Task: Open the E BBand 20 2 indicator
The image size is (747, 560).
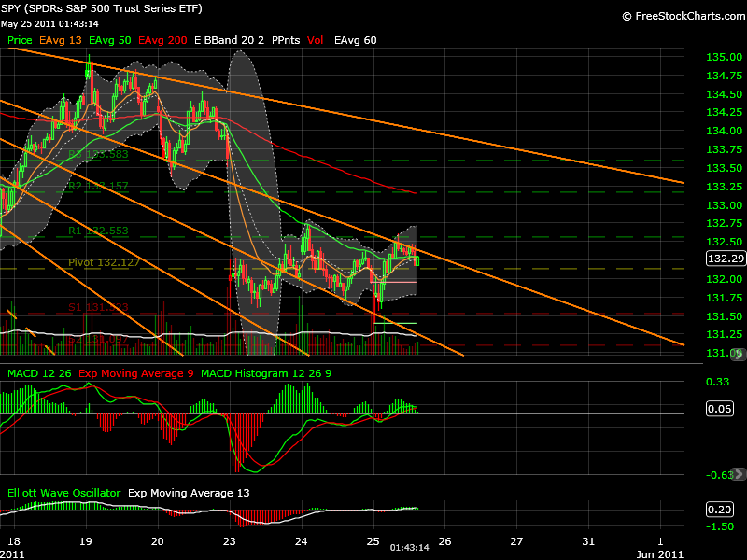Action: 229,41
